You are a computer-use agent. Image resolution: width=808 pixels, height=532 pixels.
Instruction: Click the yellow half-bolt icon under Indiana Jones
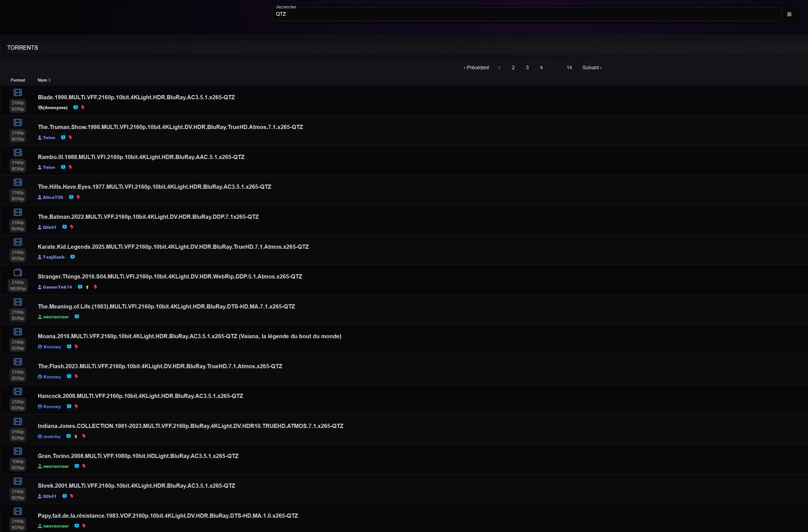click(76, 436)
